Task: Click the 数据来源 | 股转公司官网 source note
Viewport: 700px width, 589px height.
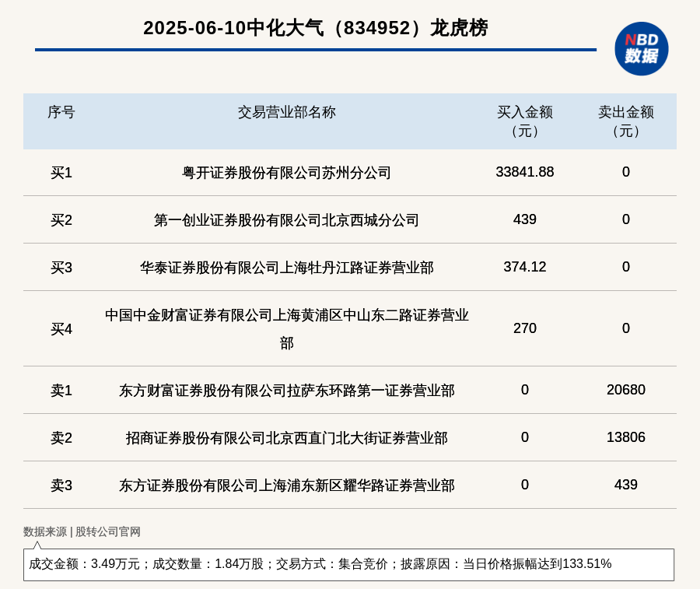Action: coord(82,532)
